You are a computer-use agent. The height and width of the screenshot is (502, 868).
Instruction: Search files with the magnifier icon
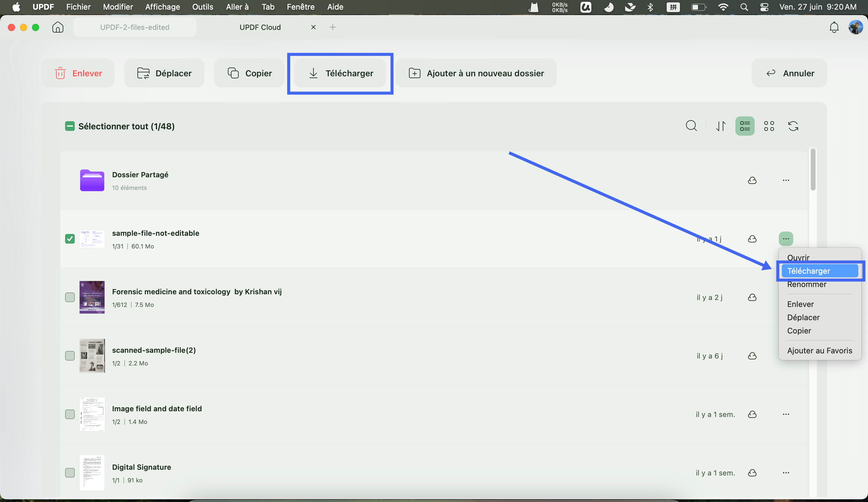coord(691,126)
